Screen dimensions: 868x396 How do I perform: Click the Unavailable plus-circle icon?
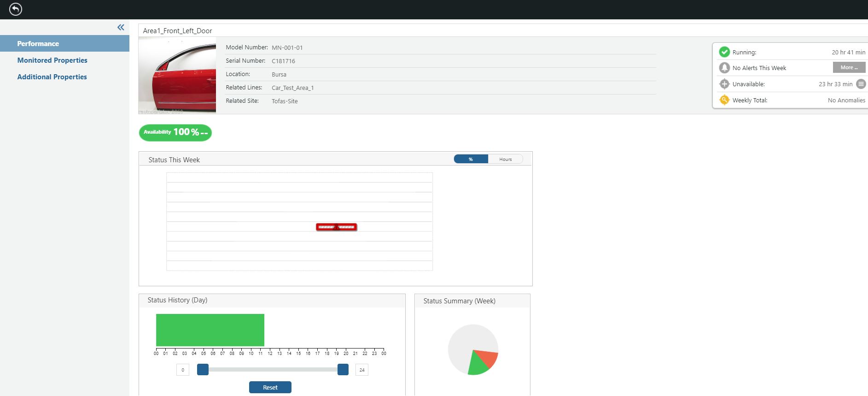coord(724,84)
